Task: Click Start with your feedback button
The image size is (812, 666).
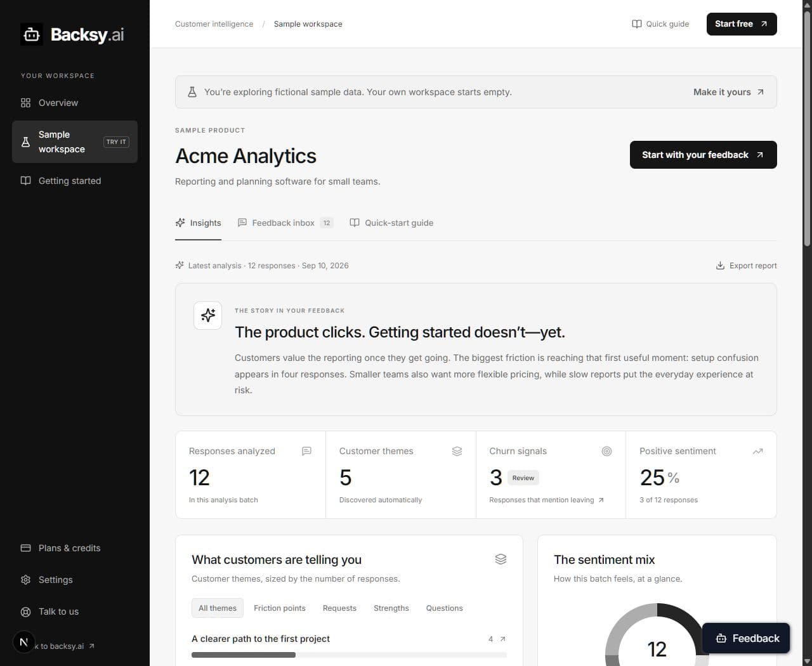Action: tap(703, 155)
